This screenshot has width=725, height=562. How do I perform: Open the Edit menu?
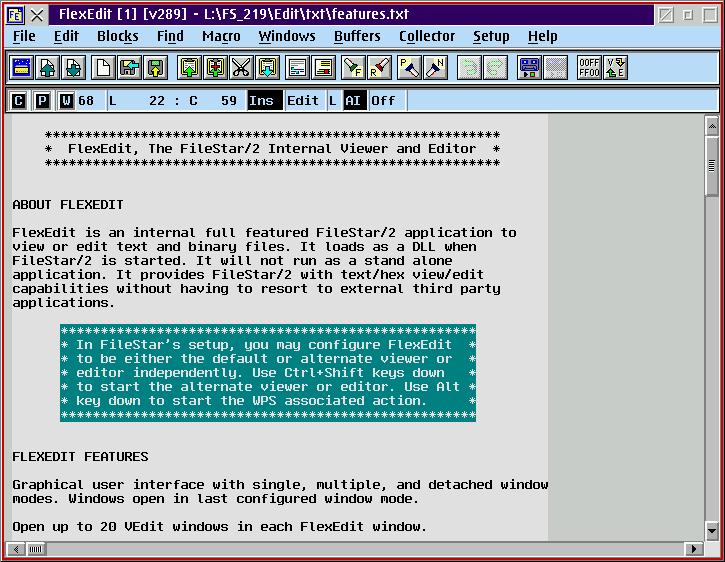[x=66, y=36]
